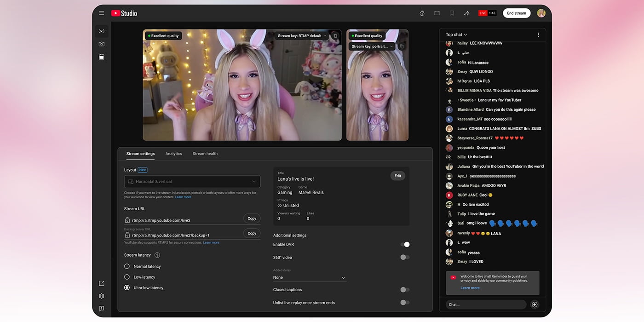Enable the Closed captions switch
The height and width of the screenshot is (322, 644).
[405, 290]
